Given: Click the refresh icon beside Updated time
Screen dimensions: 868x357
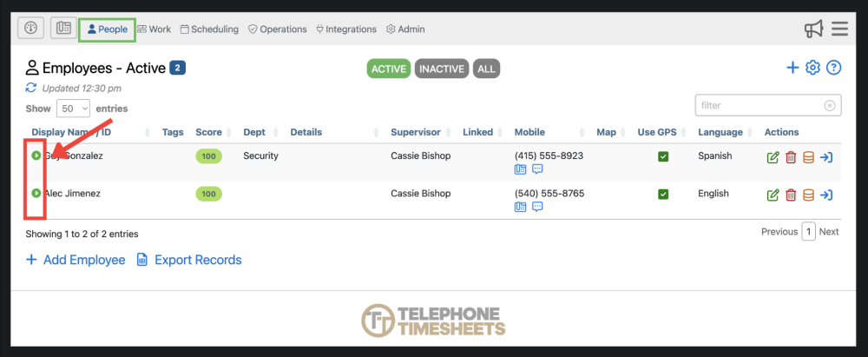Looking at the screenshot, I should pyautogui.click(x=31, y=88).
